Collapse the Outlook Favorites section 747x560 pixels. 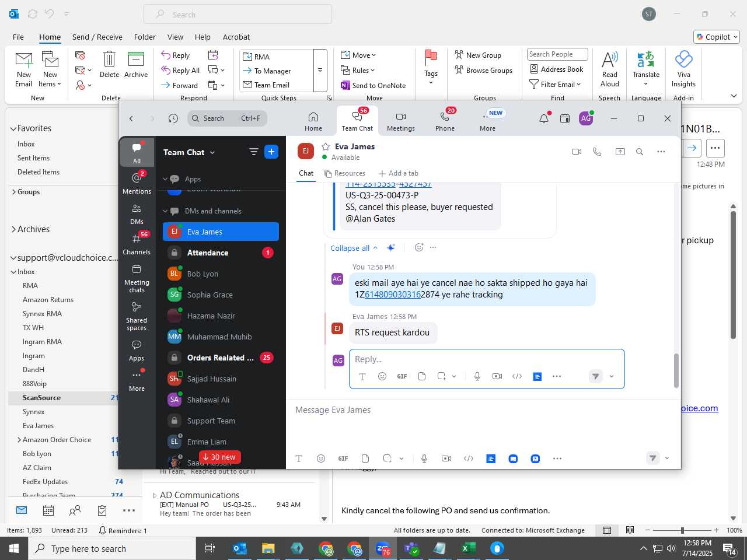(x=13, y=128)
